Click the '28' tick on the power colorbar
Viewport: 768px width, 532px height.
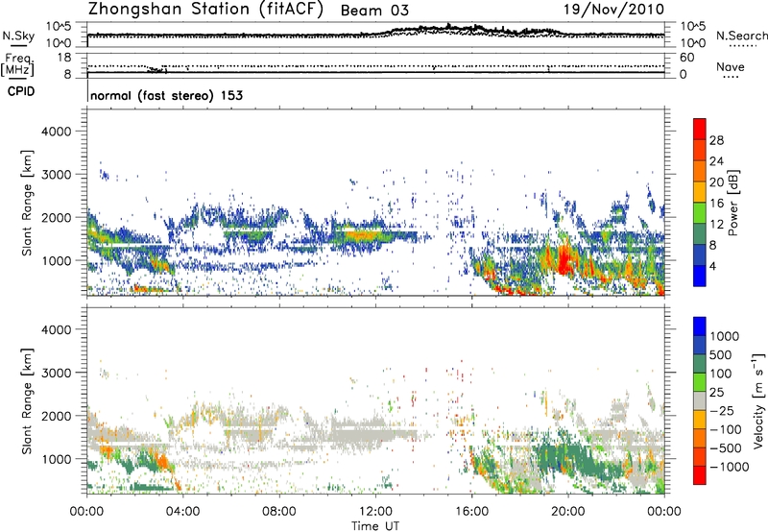coord(716,140)
